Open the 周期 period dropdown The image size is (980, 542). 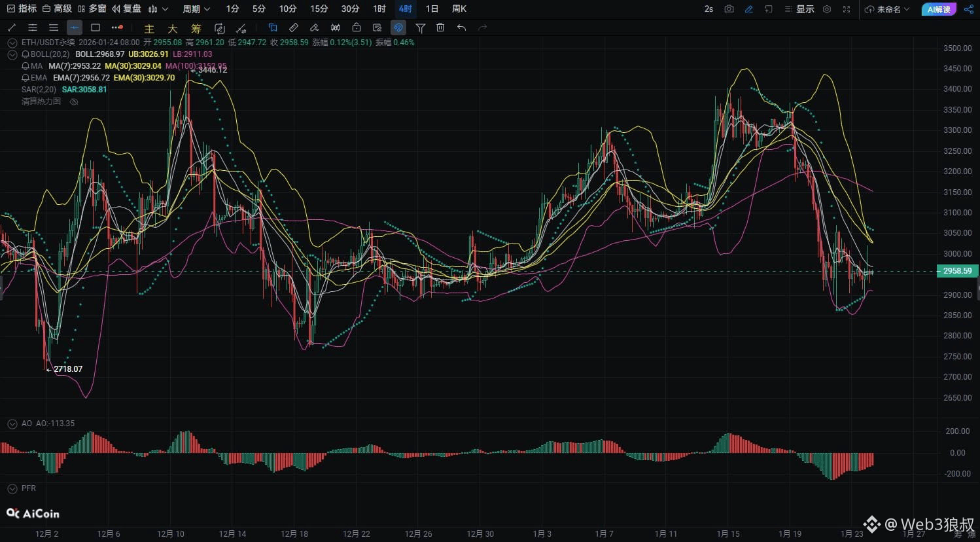click(196, 9)
